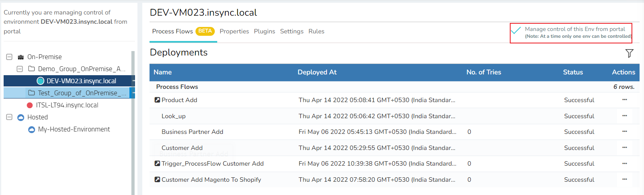Switch to the Plugins tab

pos(264,31)
